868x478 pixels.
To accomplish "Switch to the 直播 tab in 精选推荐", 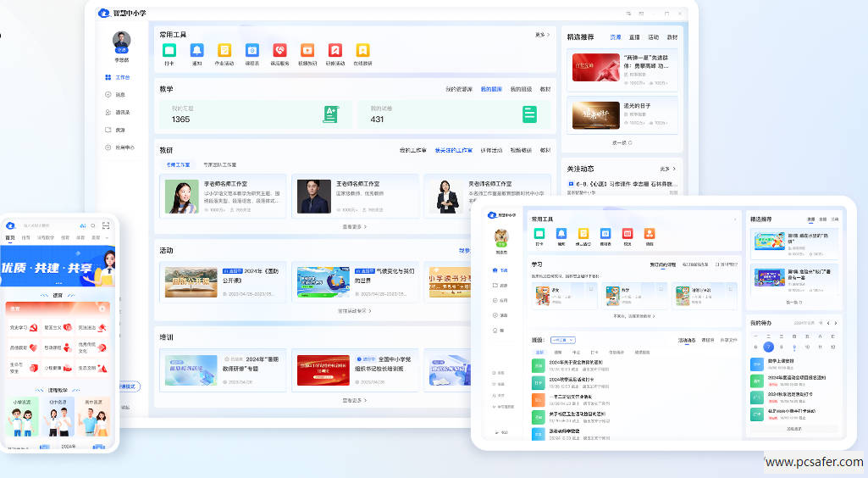I will point(634,37).
